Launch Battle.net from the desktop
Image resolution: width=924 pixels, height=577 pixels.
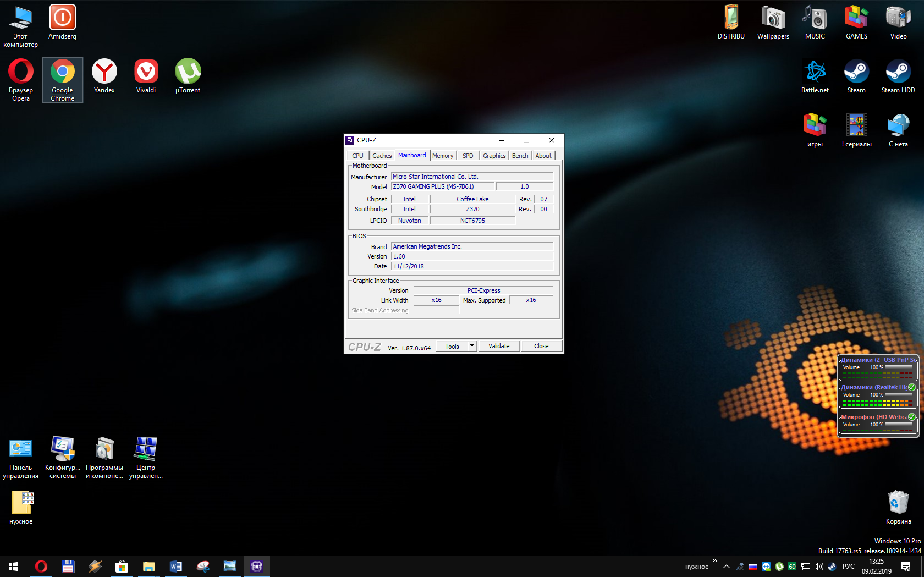click(x=815, y=76)
